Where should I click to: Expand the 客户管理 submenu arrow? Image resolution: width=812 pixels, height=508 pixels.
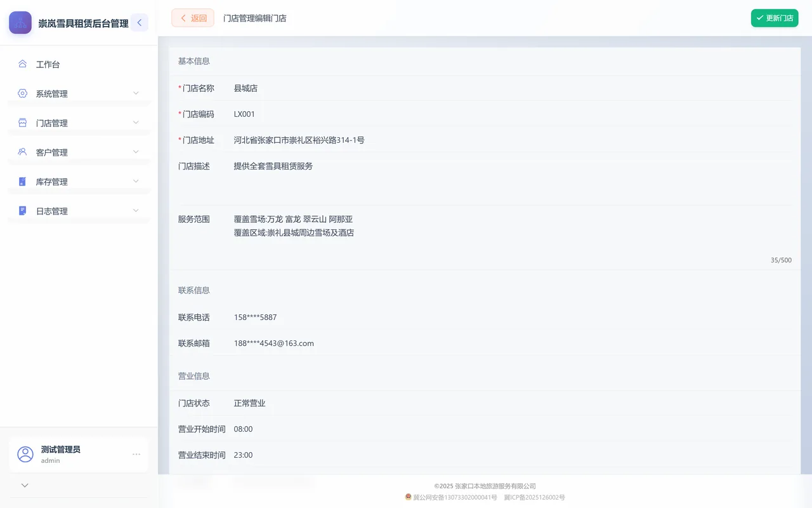136,152
